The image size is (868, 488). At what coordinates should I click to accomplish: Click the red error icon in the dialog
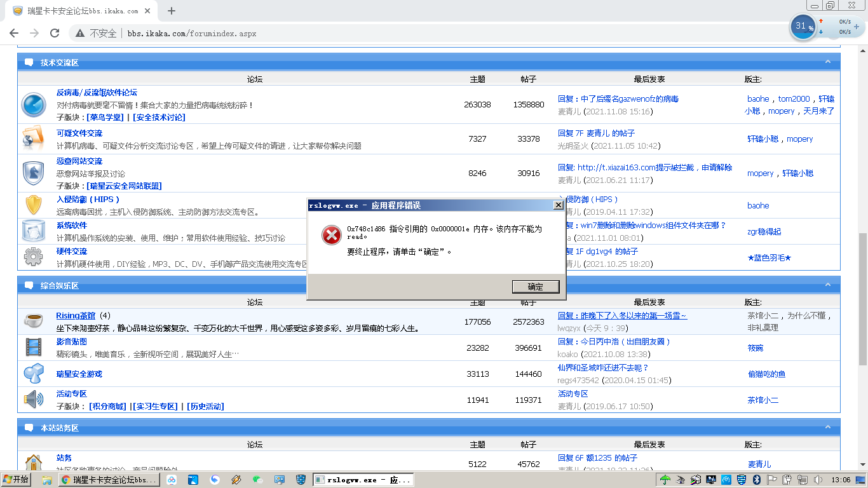click(x=331, y=235)
